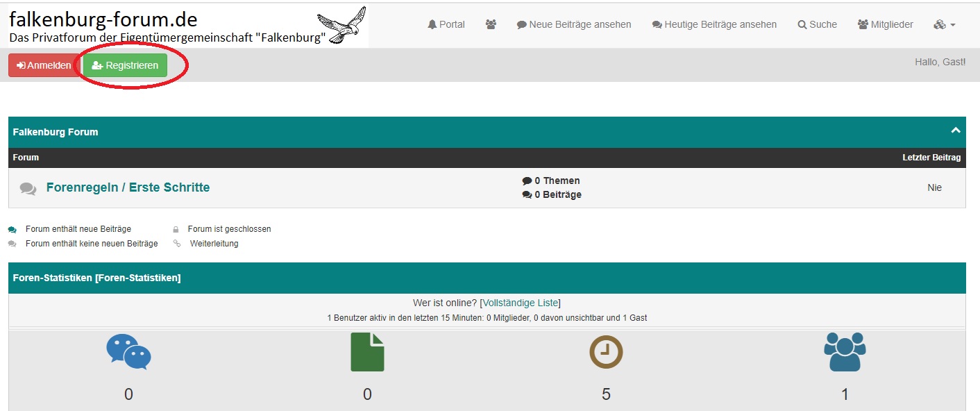Collapse the Falkenburg Forum category
Screen dimensions: 980x411
click(x=955, y=131)
